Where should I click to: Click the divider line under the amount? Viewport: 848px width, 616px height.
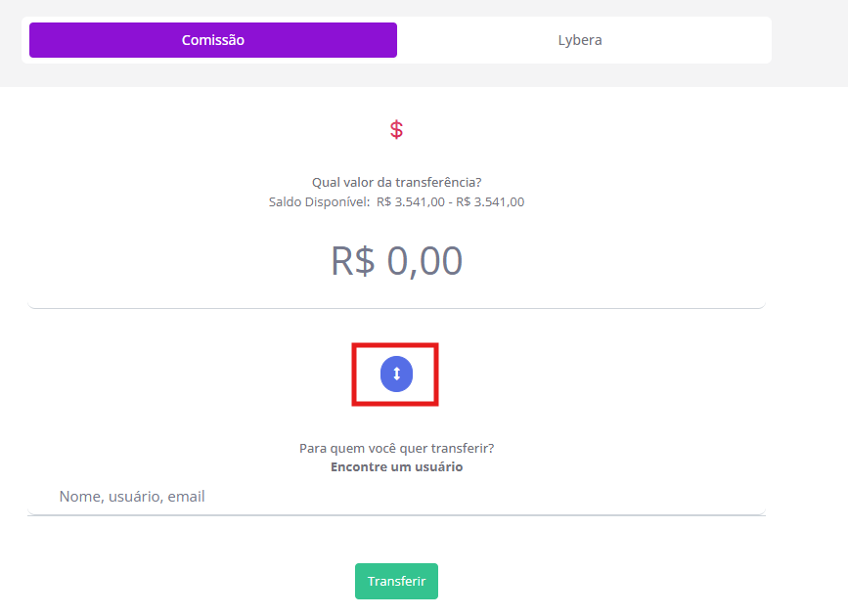396,308
